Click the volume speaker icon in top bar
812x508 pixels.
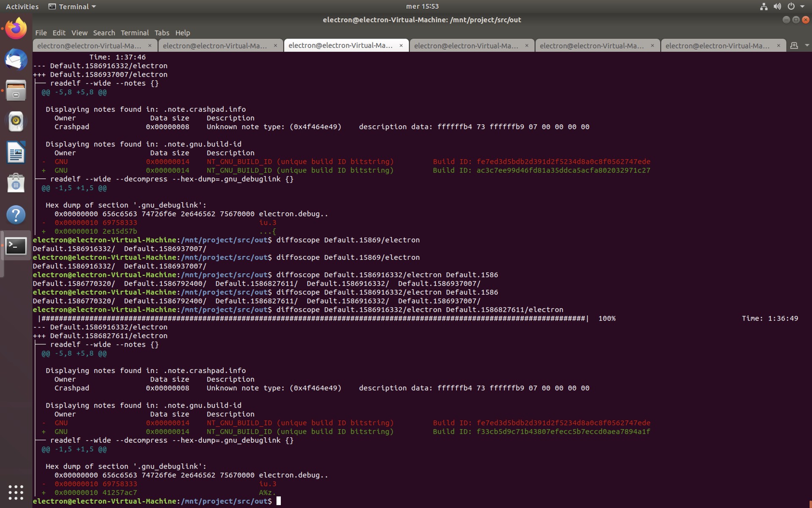pyautogui.click(x=777, y=6)
